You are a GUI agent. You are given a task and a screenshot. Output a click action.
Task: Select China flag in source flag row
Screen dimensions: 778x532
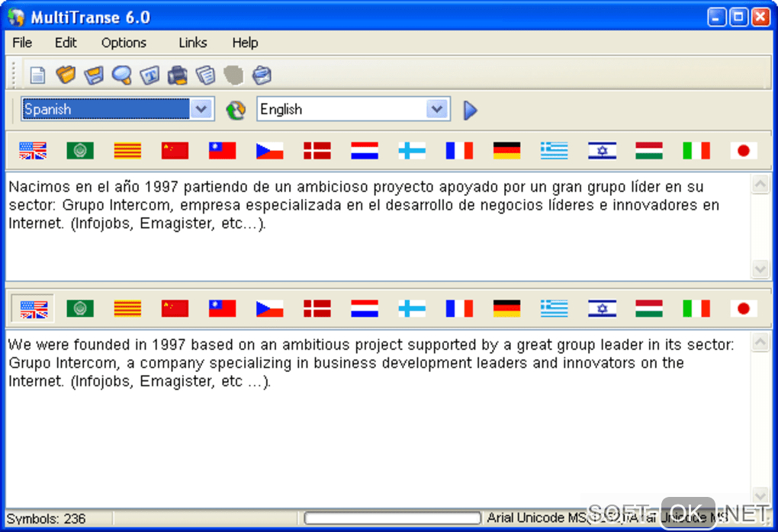tap(175, 151)
